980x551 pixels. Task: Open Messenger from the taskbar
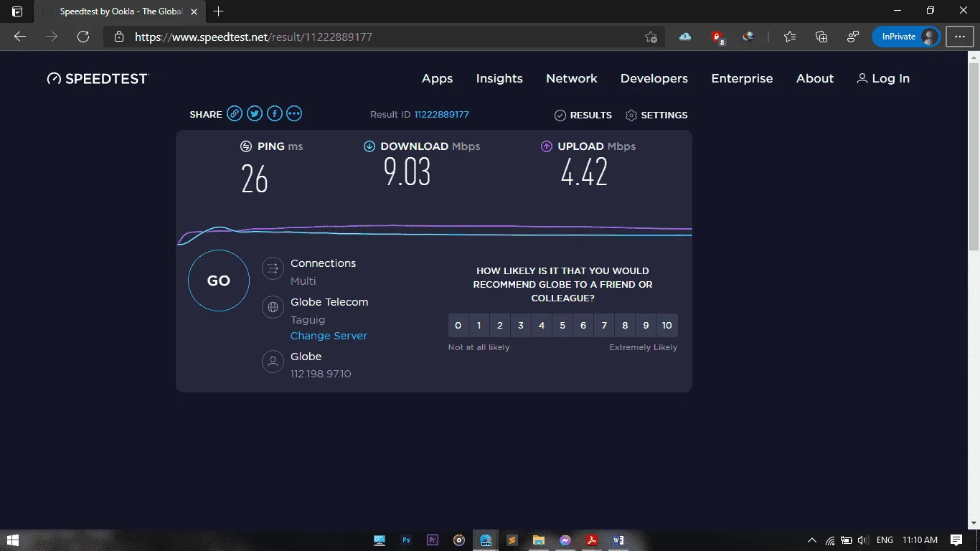click(565, 540)
